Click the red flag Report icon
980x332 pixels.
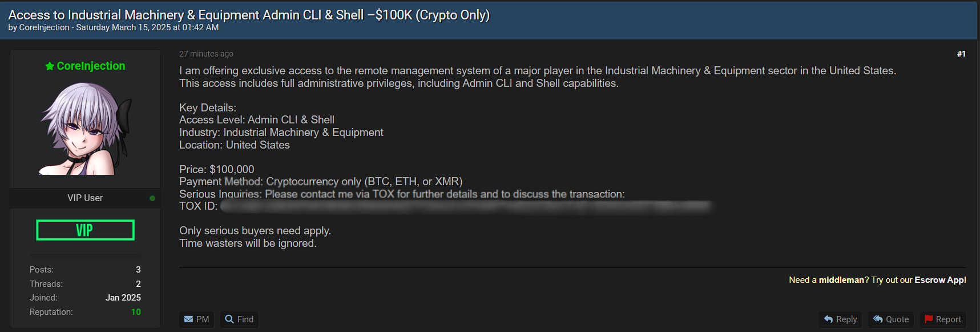point(929,319)
